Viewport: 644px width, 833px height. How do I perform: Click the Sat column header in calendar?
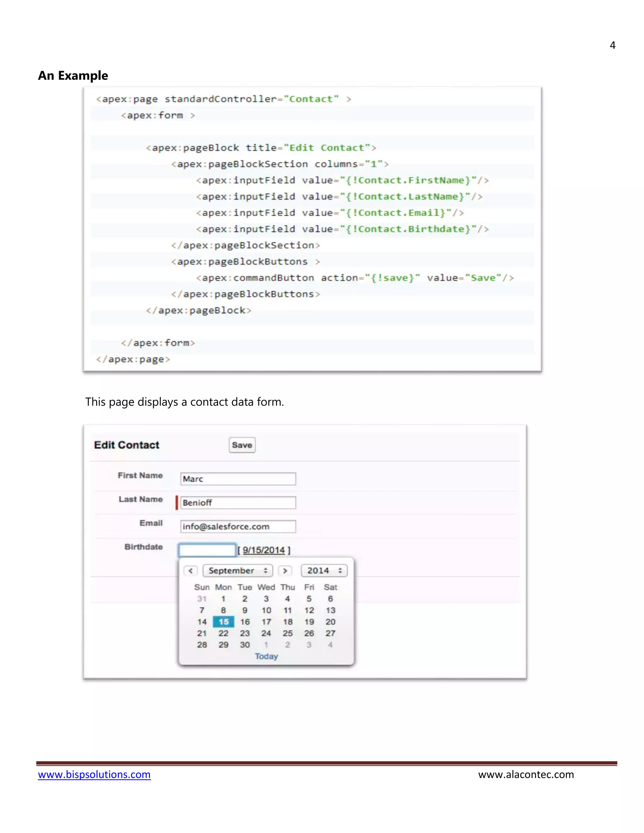tap(330, 588)
